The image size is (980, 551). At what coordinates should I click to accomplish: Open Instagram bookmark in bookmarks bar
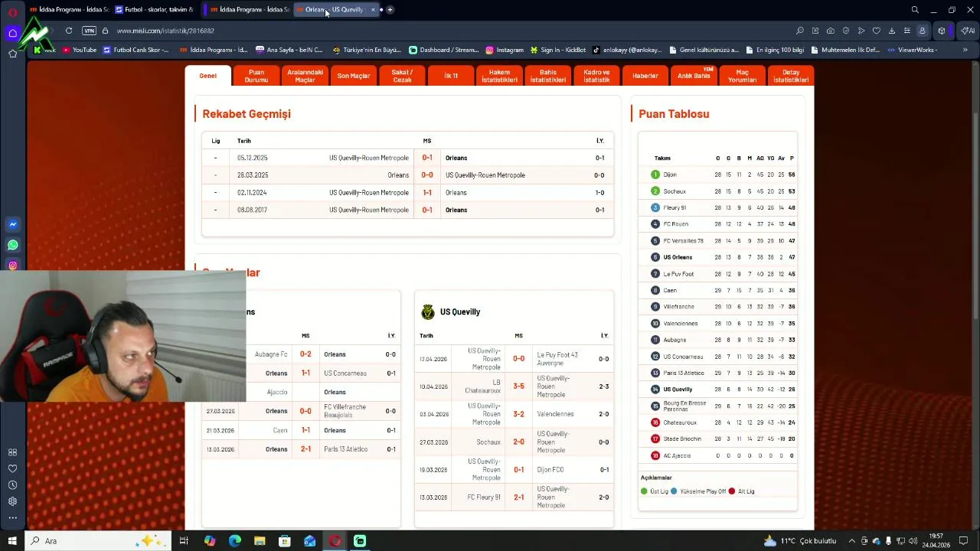point(505,50)
